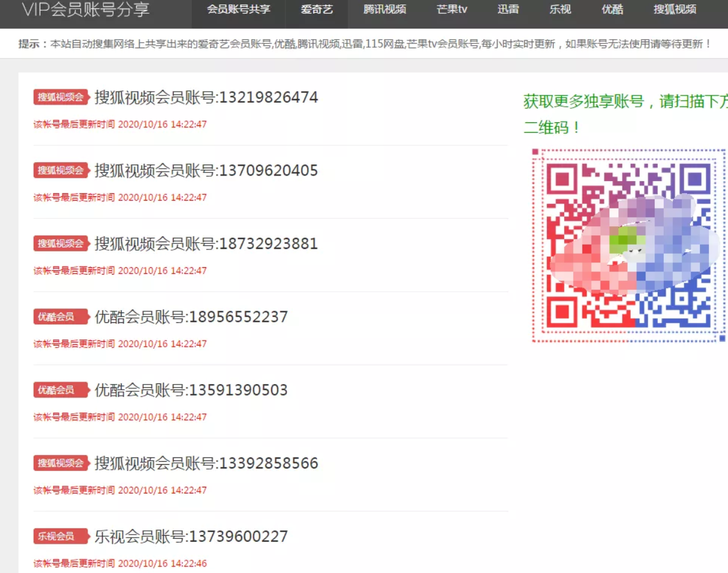Click the tag beside account 13392858566

61,463
